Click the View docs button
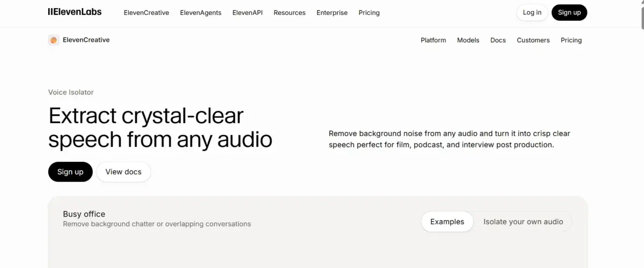 [123, 172]
